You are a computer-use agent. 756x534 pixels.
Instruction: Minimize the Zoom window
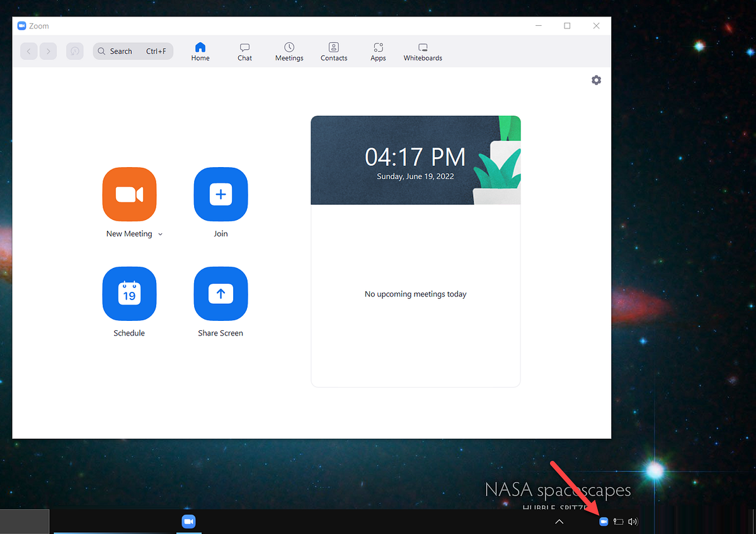tap(539, 26)
